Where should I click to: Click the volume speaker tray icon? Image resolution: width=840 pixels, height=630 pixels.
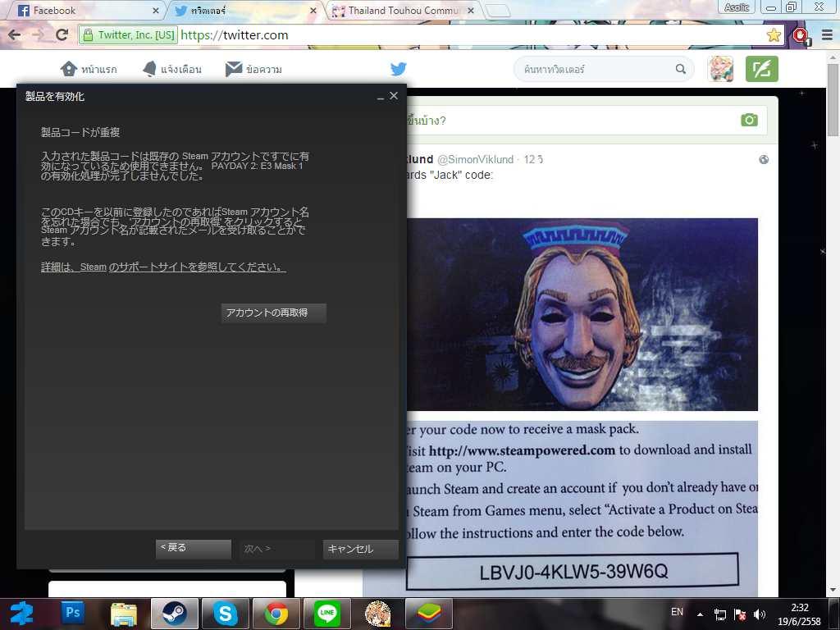pos(759,614)
